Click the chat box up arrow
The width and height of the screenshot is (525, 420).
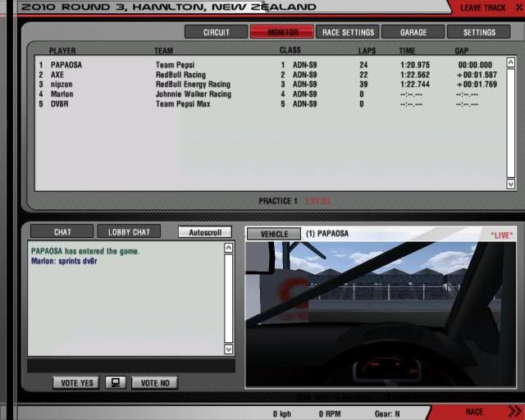tap(228, 248)
